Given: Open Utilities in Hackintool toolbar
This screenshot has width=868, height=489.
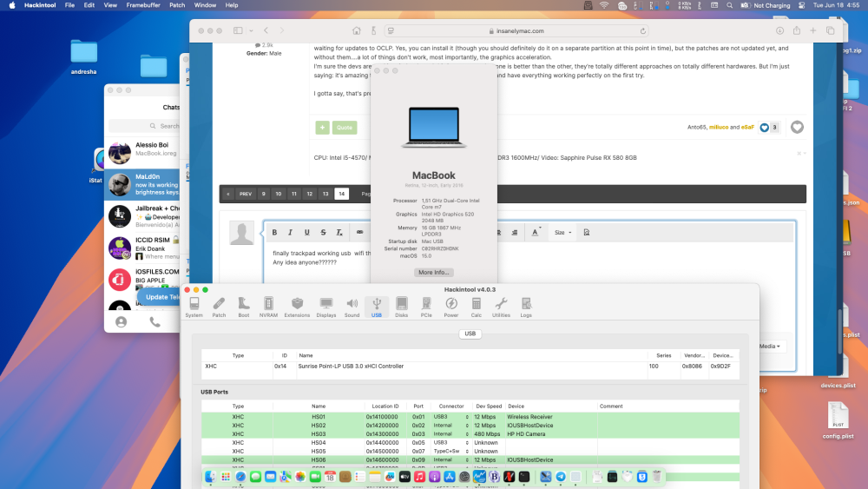Looking at the screenshot, I should point(501,307).
